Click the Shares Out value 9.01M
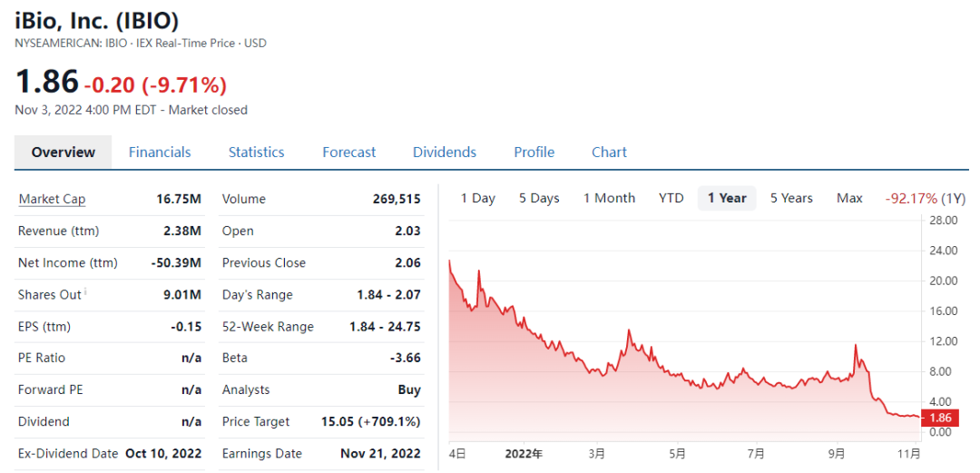Viewport: 980px width, 473px height. click(182, 295)
